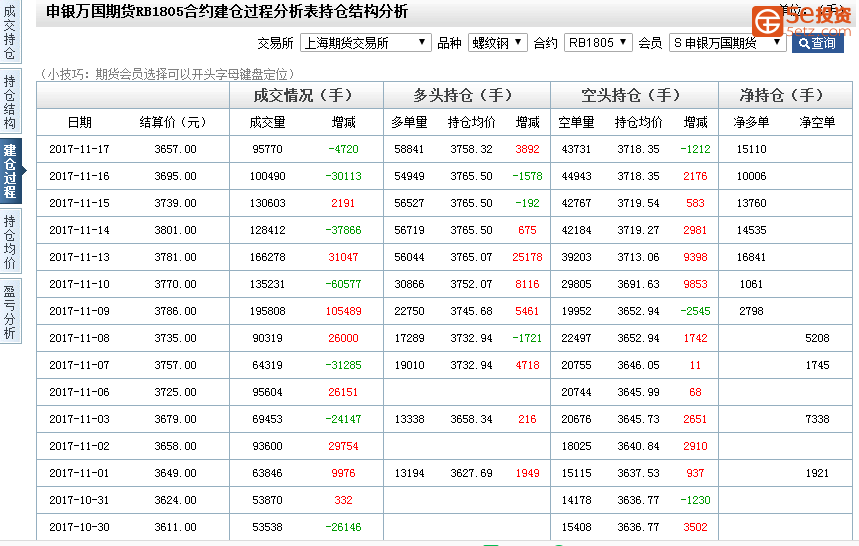Select the date cell 2017-11-07
This screenshot has width=859, height=546.
coord(79,365)
